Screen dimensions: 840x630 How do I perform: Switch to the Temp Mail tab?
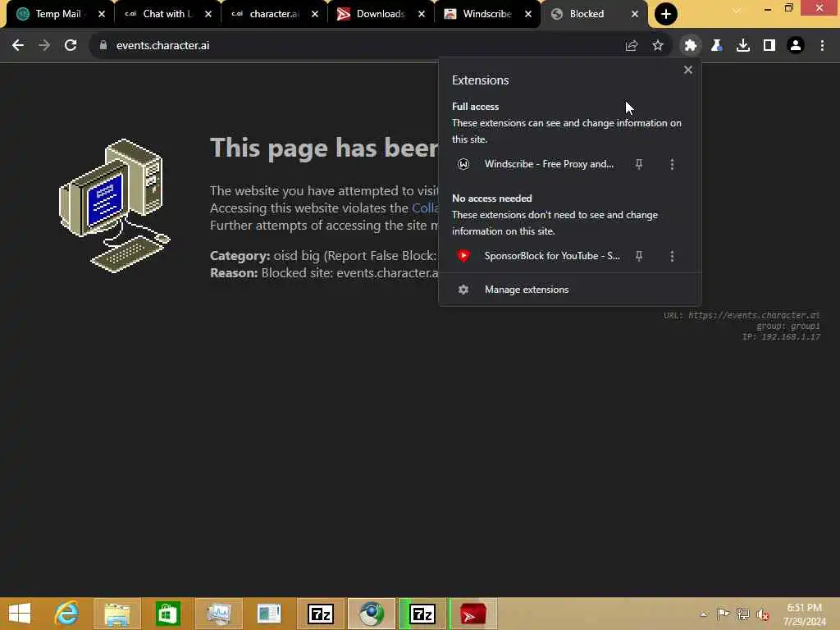pos(57,14)
